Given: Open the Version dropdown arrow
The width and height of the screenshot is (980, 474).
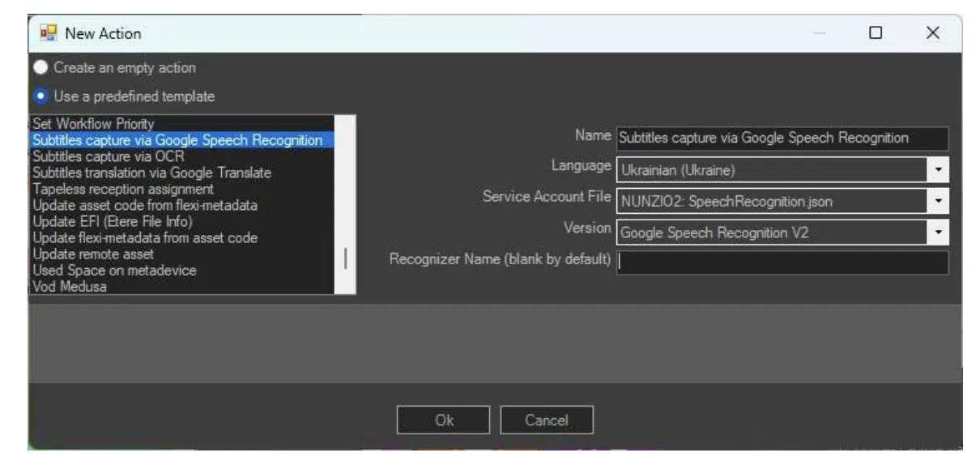Looking at the screenshot, I should click(939, 233).
